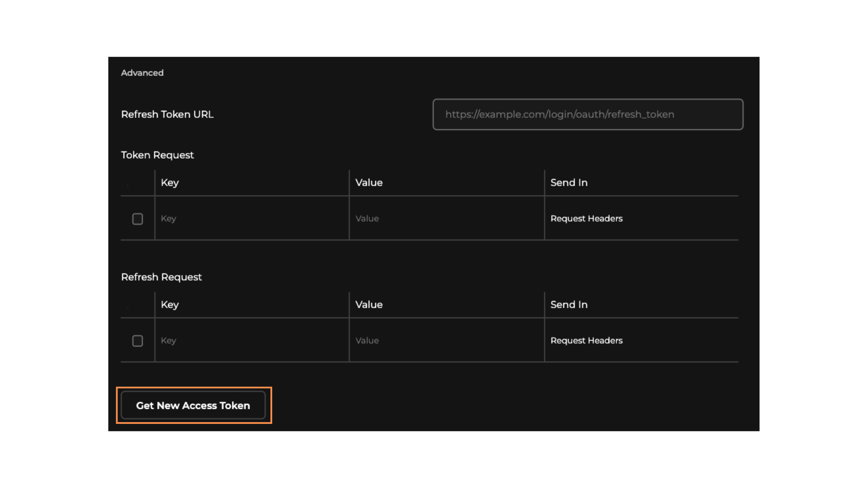Click Value field in Refresh Request row
The height and width of the screenshot is (488, 868).
[446, 341]
